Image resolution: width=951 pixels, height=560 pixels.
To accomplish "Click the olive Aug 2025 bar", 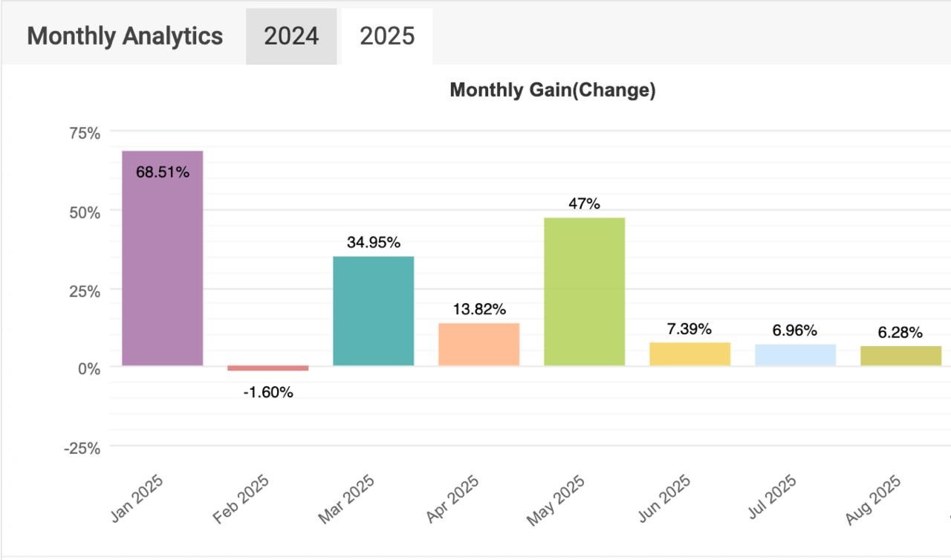I will 901,356.
